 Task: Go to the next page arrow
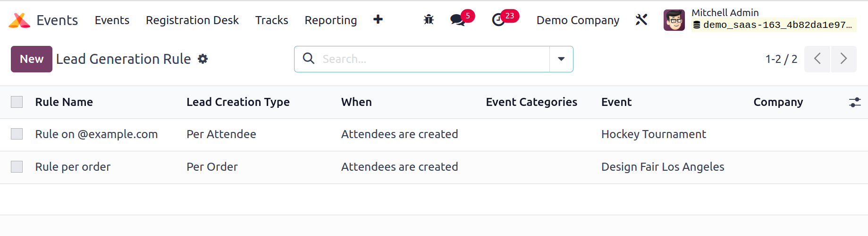point(843,59)
